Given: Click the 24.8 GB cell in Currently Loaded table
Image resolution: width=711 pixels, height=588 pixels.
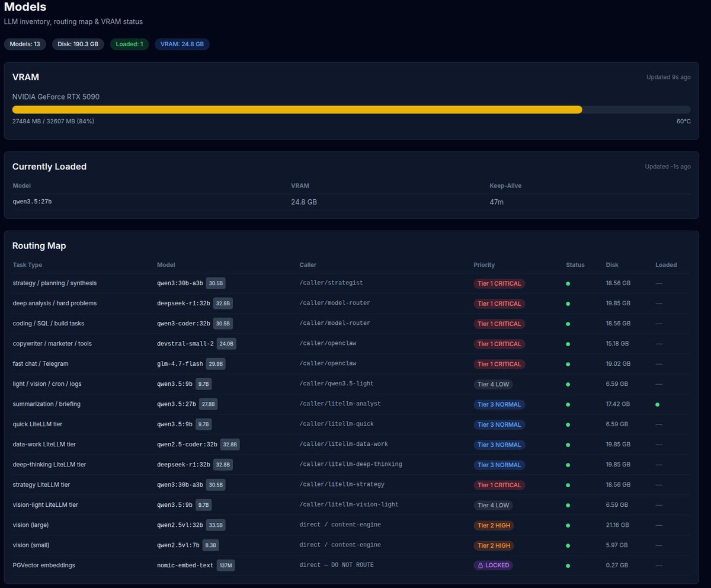Looking at the screenshot, I should click(x=304, y=202).
